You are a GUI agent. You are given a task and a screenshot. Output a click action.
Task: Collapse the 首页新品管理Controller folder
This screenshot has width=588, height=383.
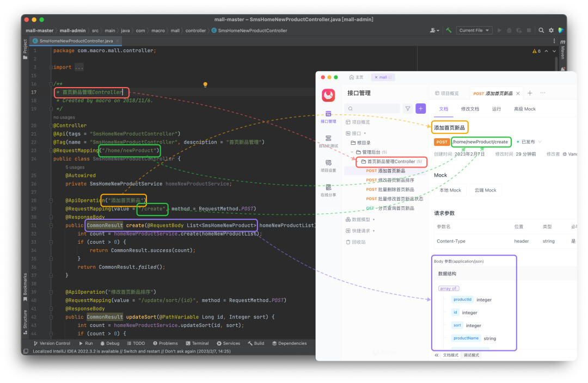(x=358, y=162)
